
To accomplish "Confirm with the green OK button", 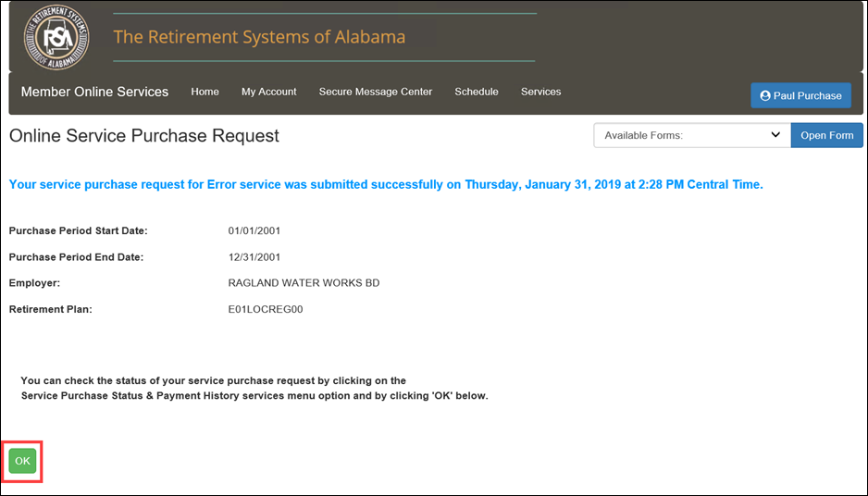I will [22, 461].
